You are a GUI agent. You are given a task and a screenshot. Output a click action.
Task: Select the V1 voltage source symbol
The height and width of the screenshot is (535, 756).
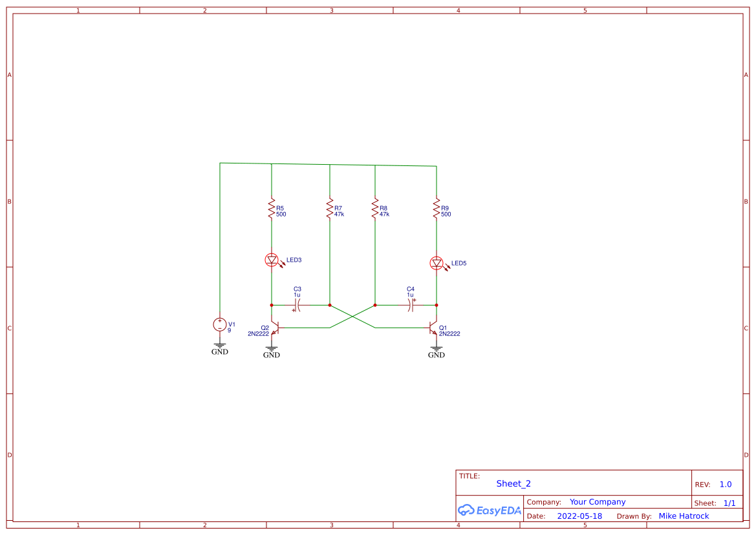[x=220, y=324]
